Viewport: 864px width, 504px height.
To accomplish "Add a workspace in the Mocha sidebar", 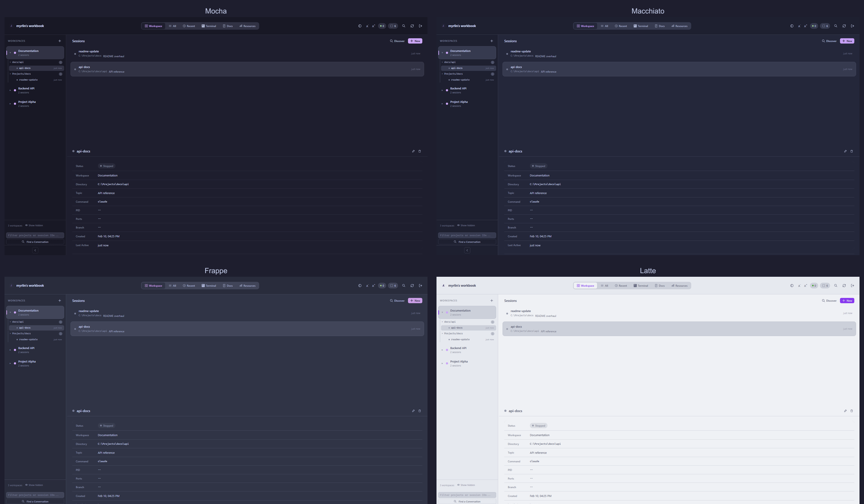I will tap(59, 41).
